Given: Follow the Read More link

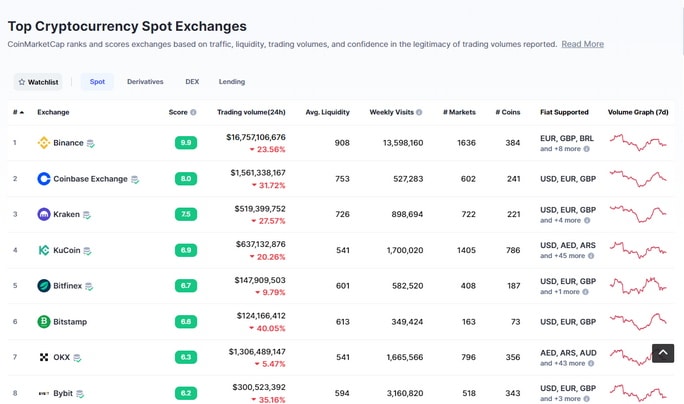Looking at the screenshot, I should click(x=582, y=44).
